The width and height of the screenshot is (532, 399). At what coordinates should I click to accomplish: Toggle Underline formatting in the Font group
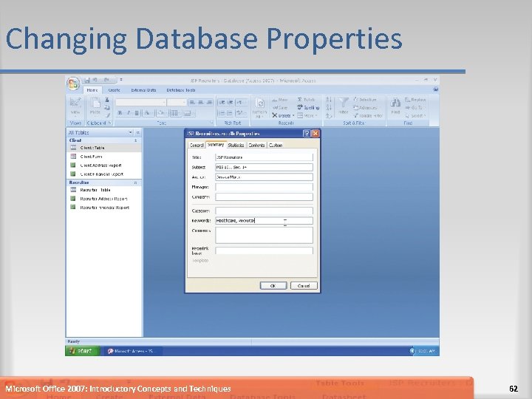[x=137, y=113]
